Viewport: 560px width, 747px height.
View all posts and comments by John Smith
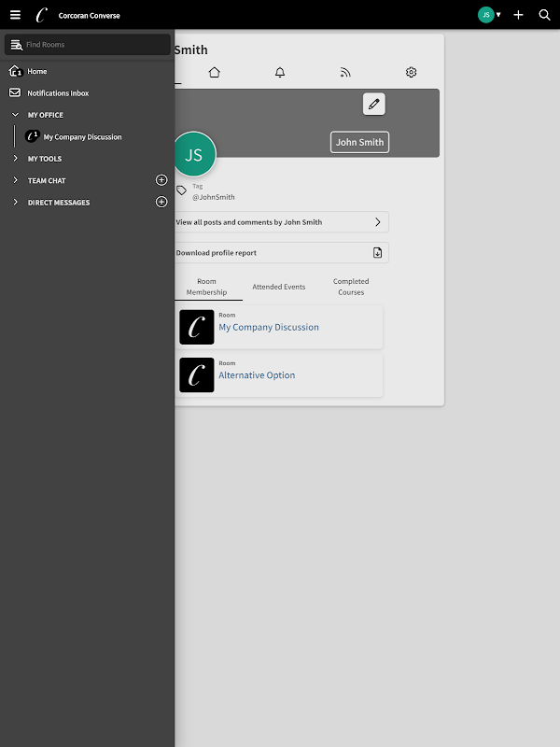[282, 222]
